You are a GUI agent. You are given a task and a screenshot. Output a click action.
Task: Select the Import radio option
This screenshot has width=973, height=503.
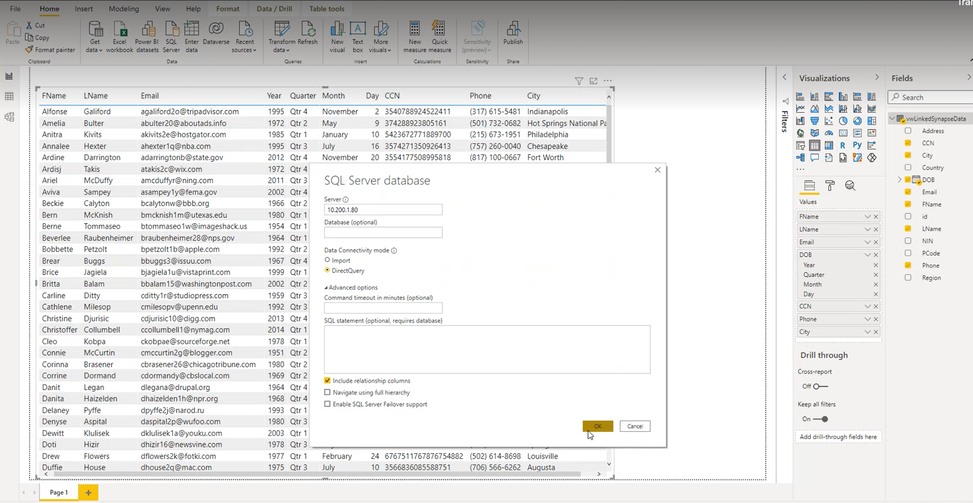327,260
